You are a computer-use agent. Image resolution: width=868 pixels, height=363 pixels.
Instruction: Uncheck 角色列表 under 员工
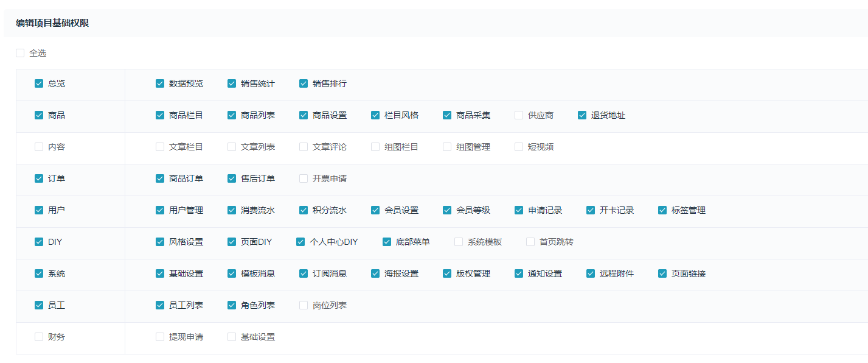(x=232, y=305)
